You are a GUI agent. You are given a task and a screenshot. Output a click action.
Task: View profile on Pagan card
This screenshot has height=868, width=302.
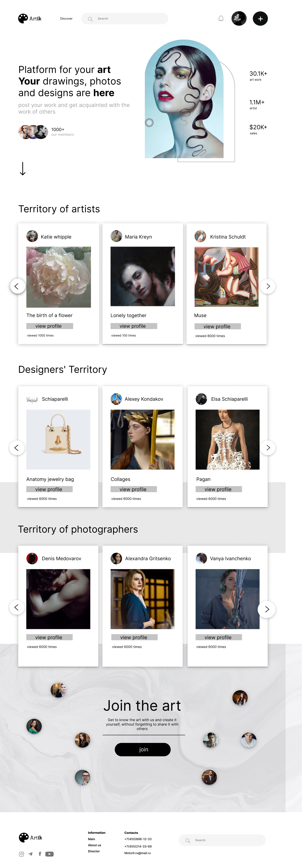tap(219, 489)
